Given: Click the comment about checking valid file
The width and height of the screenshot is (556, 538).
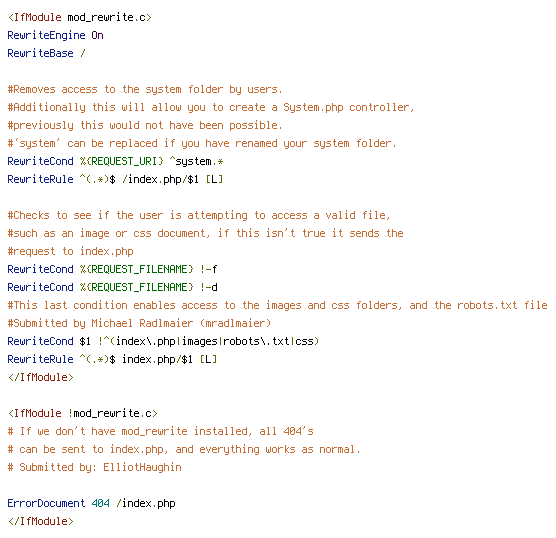Looking at the screenshot, I should tap(199, 216).
